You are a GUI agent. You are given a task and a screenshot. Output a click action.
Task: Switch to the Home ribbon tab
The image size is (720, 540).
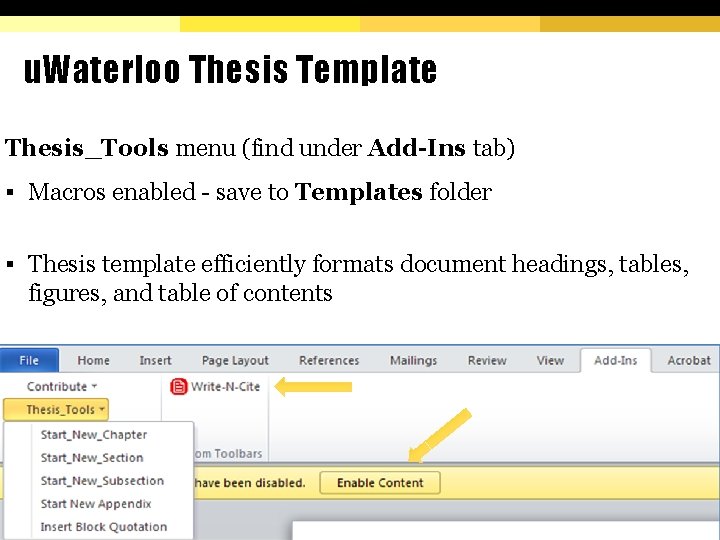93,360
